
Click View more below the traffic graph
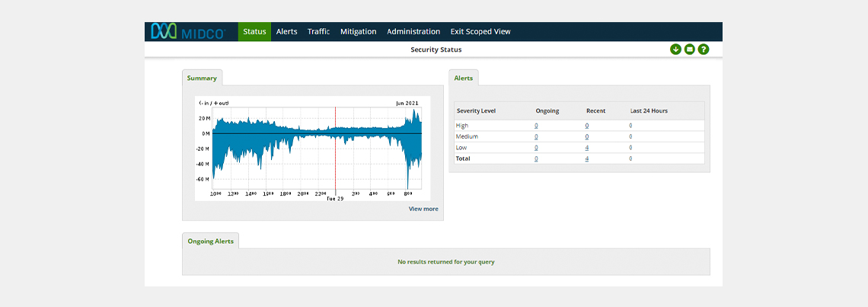[423, 209]
